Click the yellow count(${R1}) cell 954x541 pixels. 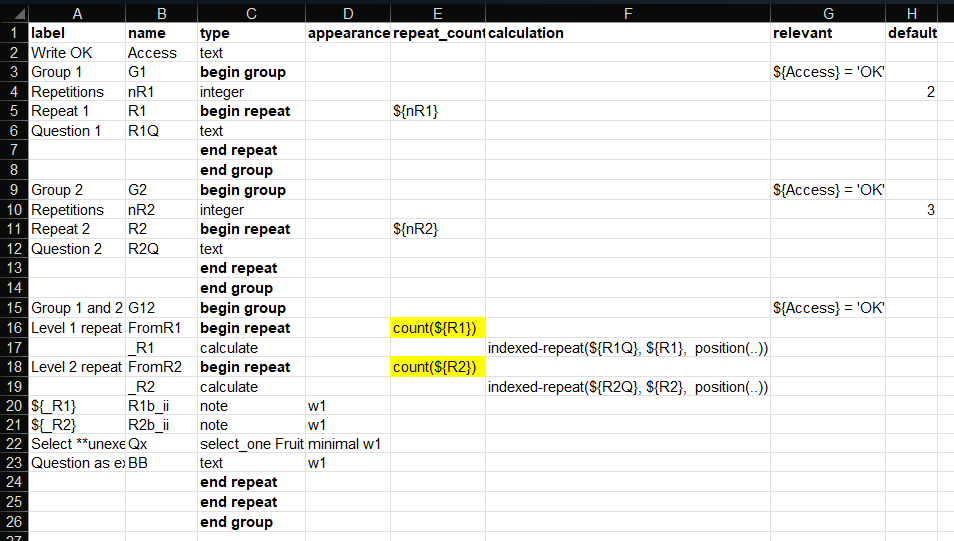coord(438,328)
